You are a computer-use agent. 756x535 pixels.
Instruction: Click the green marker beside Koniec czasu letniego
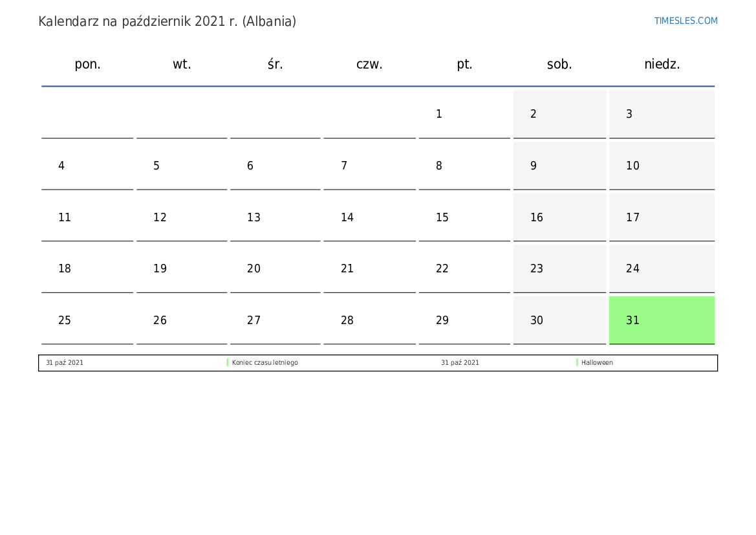(x=228, y=363)
